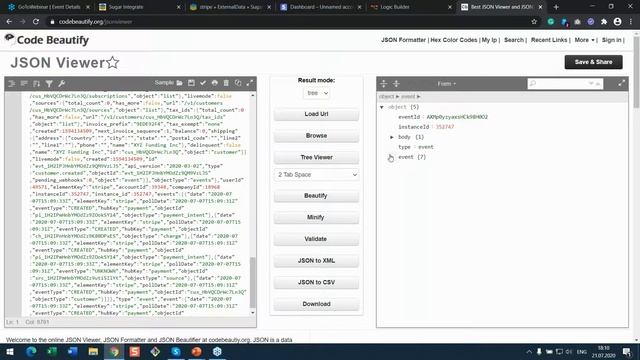This screenshot has width=640, height=360.
Task: Click next search result arrow in tree search
Action: click(591, 84)
